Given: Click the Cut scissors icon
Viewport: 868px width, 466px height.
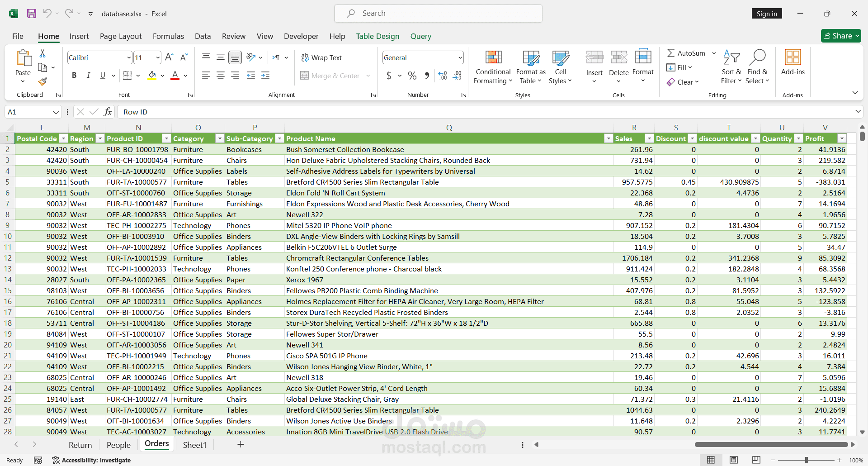Looking at the screenshot, I should [42, 53].
